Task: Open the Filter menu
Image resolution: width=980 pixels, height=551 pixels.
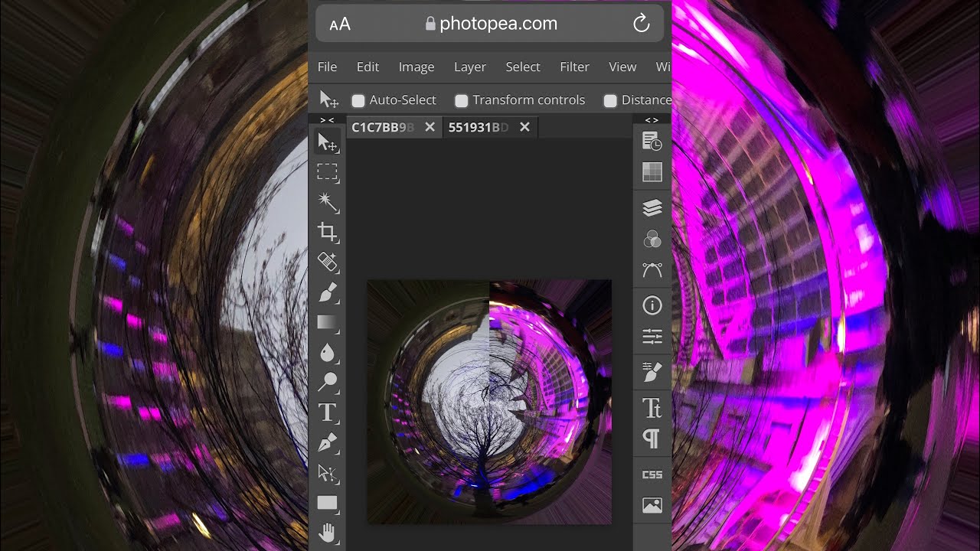Action: pos(574,67)
